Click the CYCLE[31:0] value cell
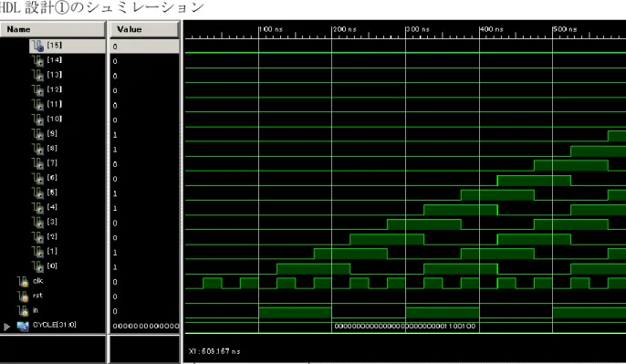 [144, 327]
